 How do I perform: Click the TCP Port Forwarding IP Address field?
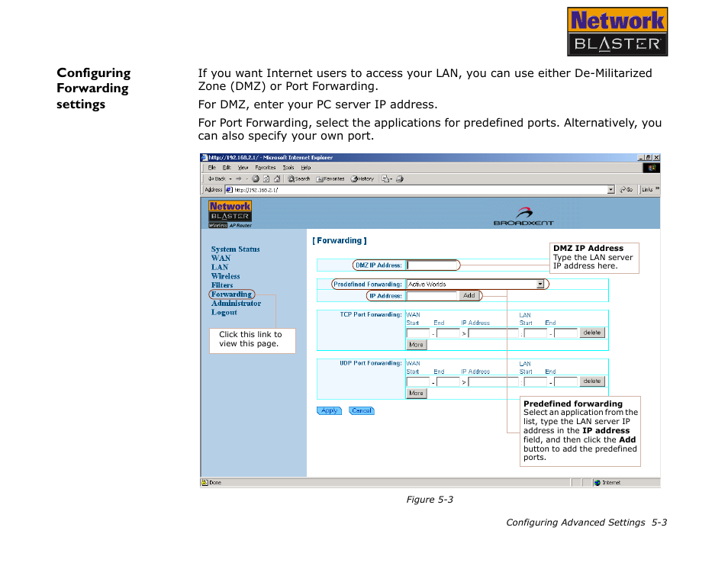pyautogui.click(x=493, y=333)
